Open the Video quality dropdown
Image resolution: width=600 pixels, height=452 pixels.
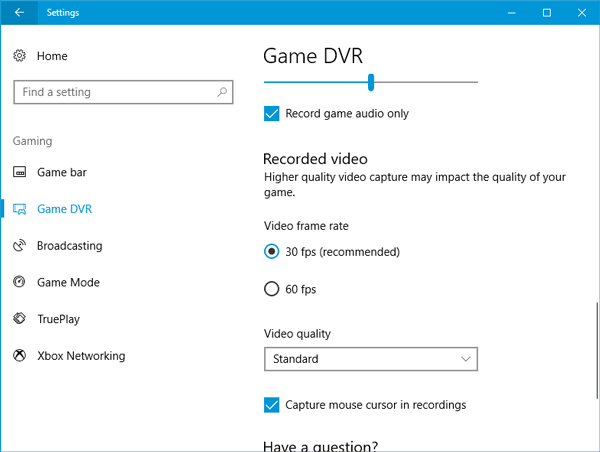click(x=370, y=358)
